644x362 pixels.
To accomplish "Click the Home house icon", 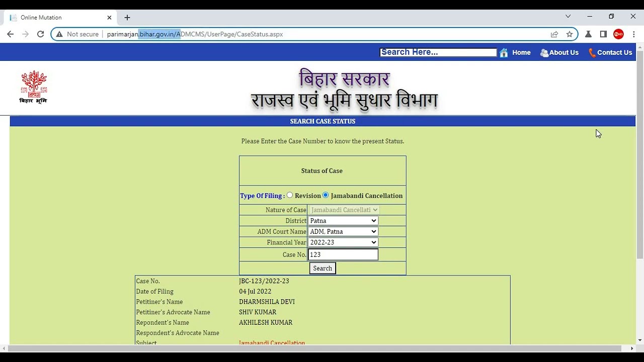I will (x=504, y=52).
